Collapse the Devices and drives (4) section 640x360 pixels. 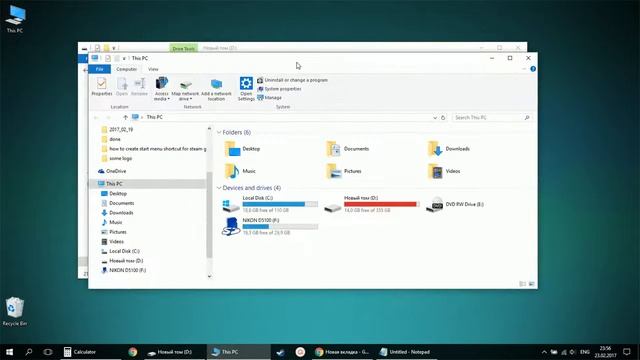(x=219, y=188)
